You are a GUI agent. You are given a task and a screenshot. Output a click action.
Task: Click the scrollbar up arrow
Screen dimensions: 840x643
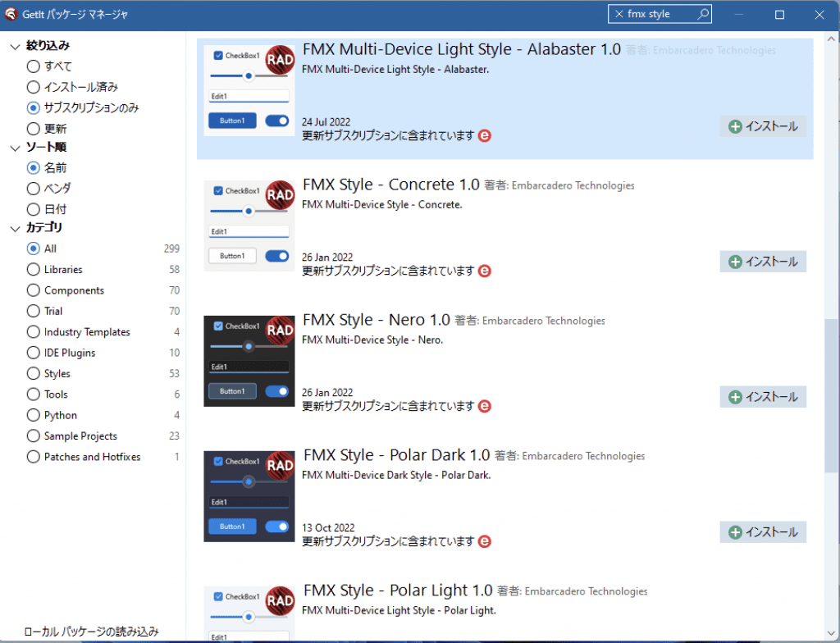(831, 39)
